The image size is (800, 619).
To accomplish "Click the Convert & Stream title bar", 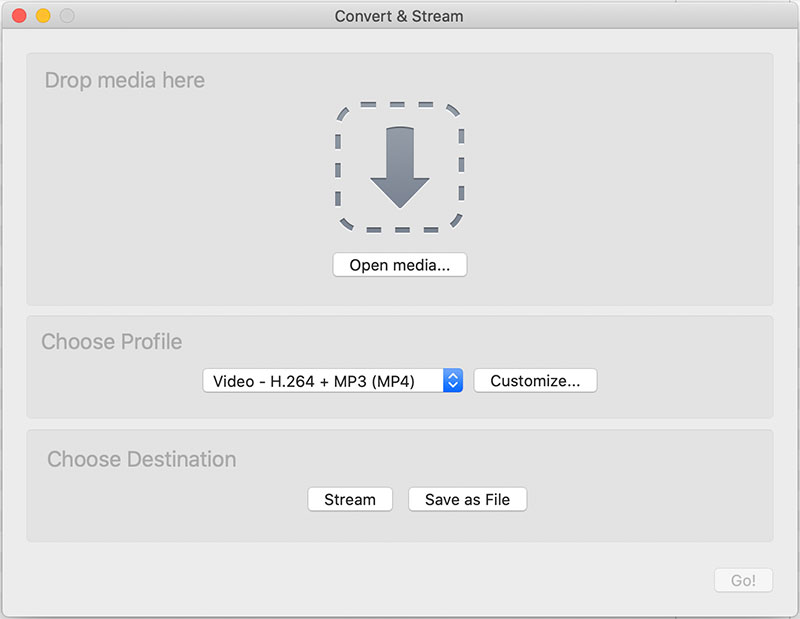I will pyautogui.click(x=400, y=16).
